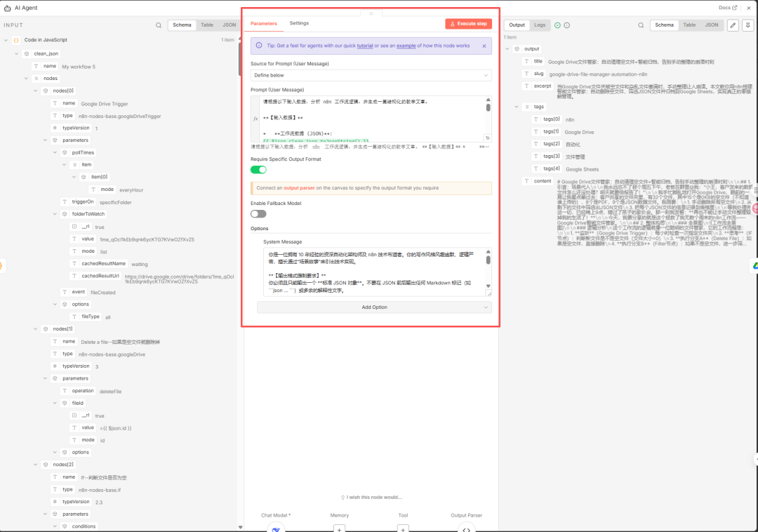Collapse the Code in JavaScript tree node

click(6, 40)
